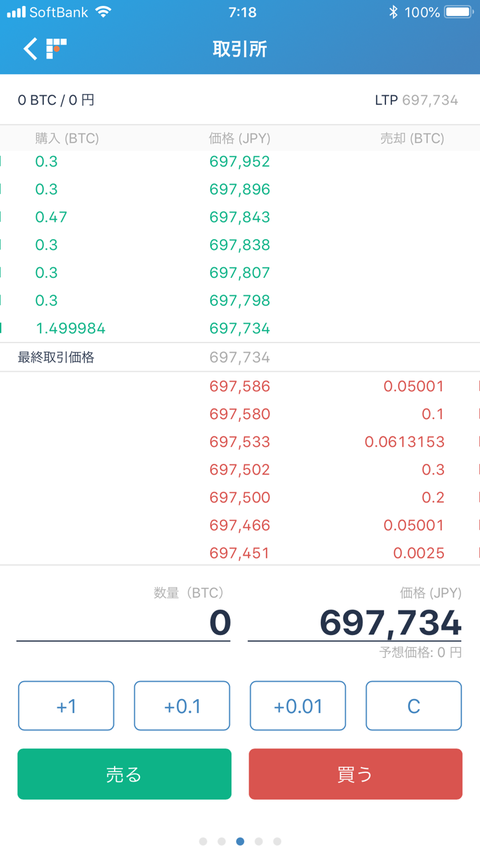The image size is (480, 853).
Task: Go to first page indicator dot
Action: [x=204, y=841]
